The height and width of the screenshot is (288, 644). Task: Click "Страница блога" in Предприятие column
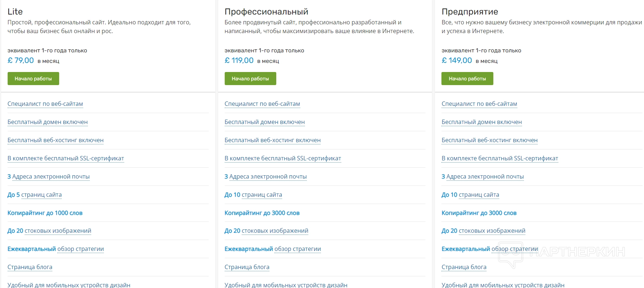tap(464, 267)
